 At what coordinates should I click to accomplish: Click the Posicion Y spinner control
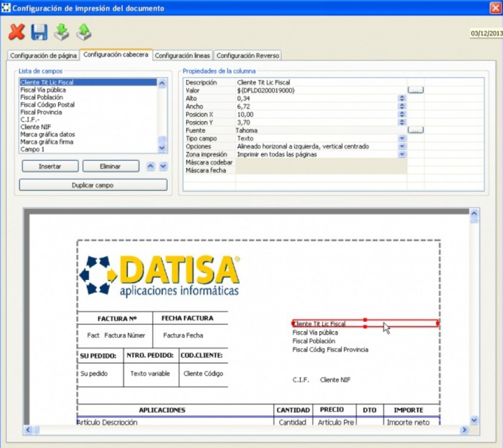coord(402,122)
